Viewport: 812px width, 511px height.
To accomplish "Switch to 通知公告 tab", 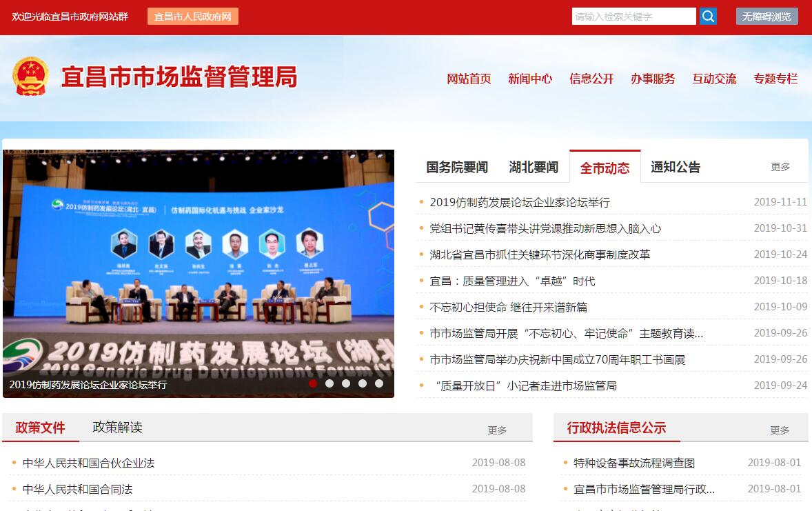I will (675, 168).
